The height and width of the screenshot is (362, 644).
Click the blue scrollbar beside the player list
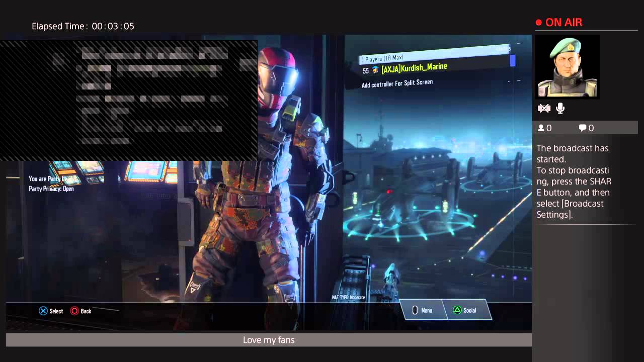click(513, 61)
